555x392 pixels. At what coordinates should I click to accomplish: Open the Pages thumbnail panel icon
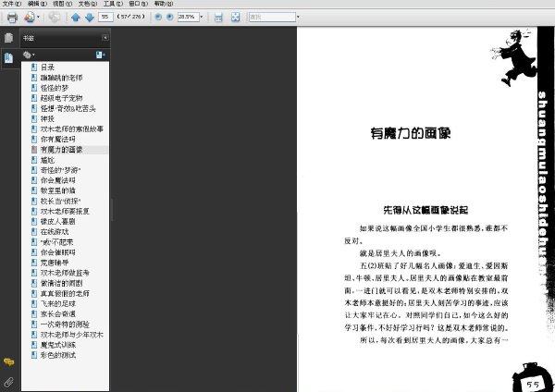pos(8,38)
